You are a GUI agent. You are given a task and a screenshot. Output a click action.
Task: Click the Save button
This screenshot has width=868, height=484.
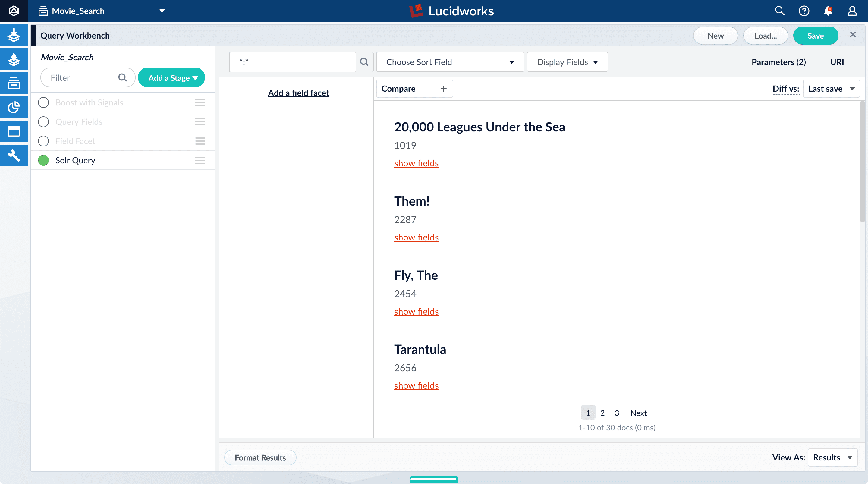pos(816,36)
